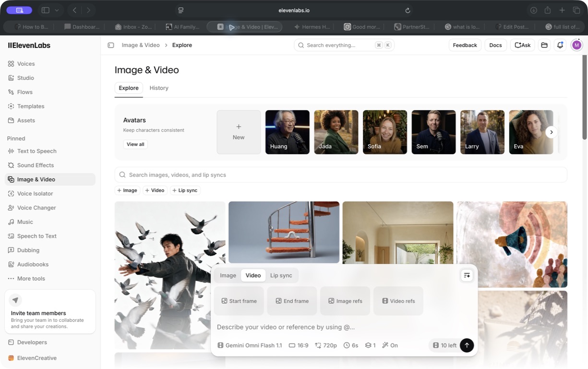Screen dimensions: 588x369
Task: Submit the prompt with the arrow button
Action: click(467, 345)
